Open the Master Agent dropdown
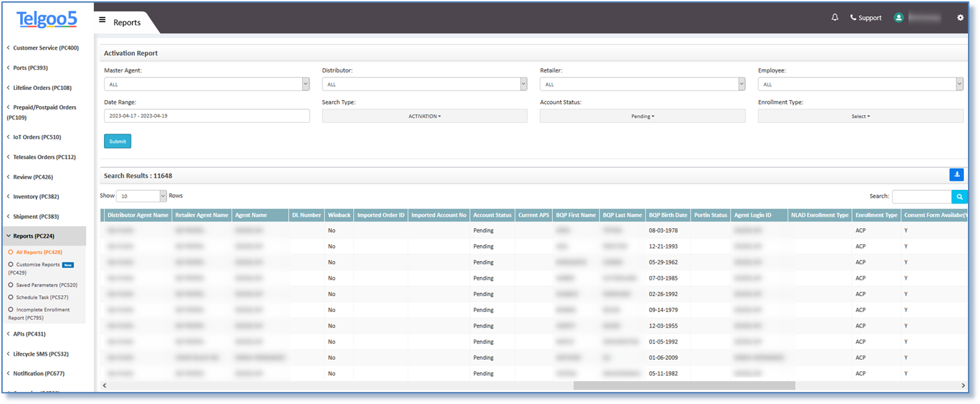 click(206, 84)
